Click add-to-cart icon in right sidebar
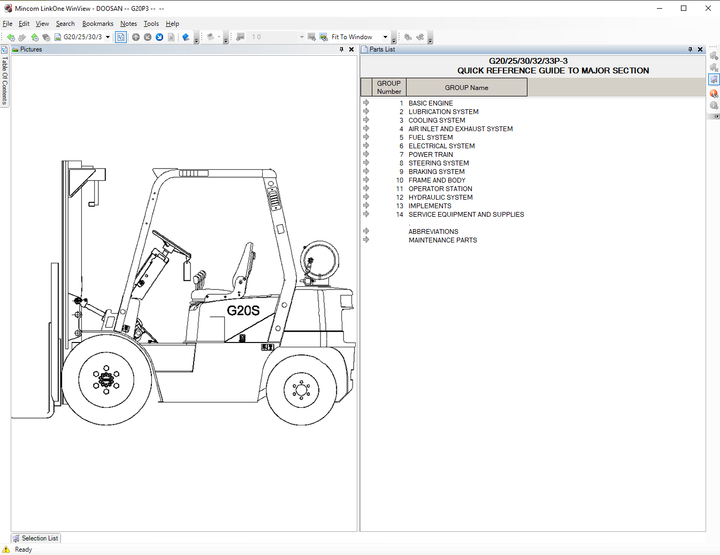 [x=714, y=56]
